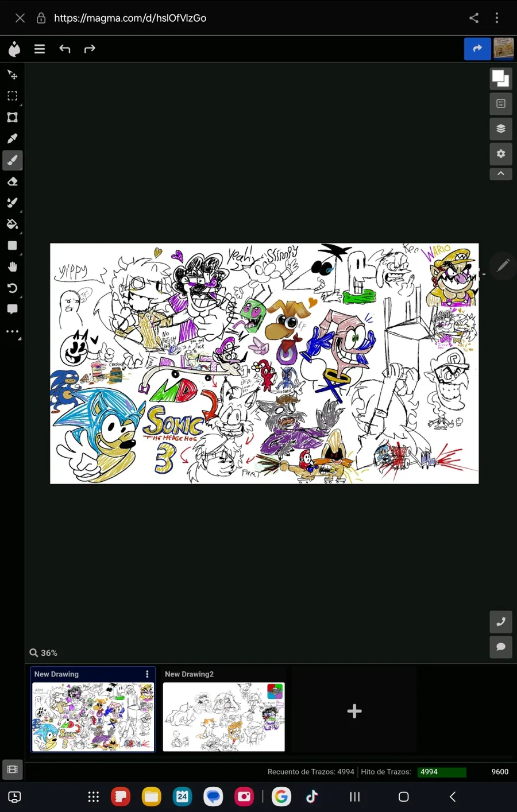Tap the Android recent apps button
517x812 pixels.
(355, 796)
